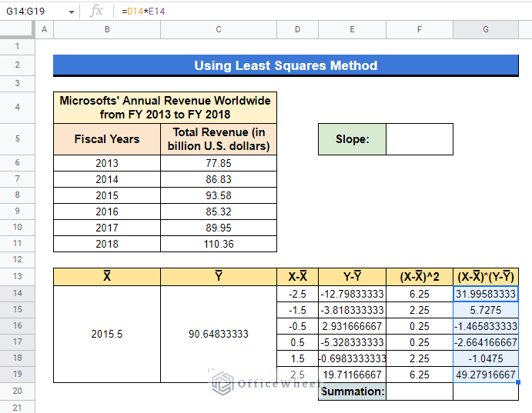Viewport: 532px width, 413px height.
Task: Select column F header
Action: pyautogui.click(x=420, y=29)
